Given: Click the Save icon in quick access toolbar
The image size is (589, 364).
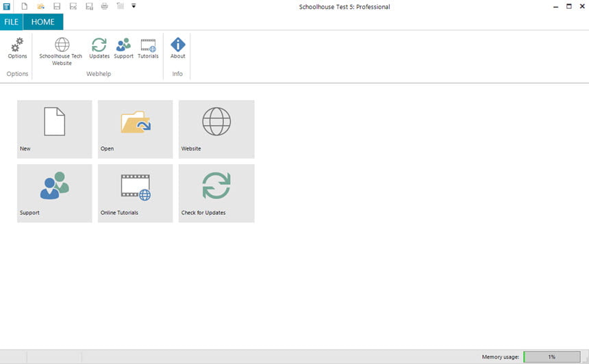Looking at the screenshot, I should pyautogui.click(x=57, y=6).
